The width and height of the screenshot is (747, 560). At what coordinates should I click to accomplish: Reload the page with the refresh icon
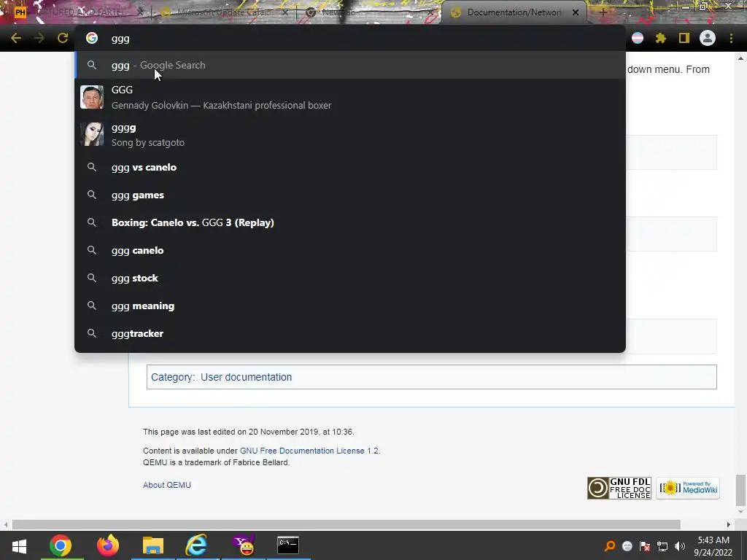(63, 38)
